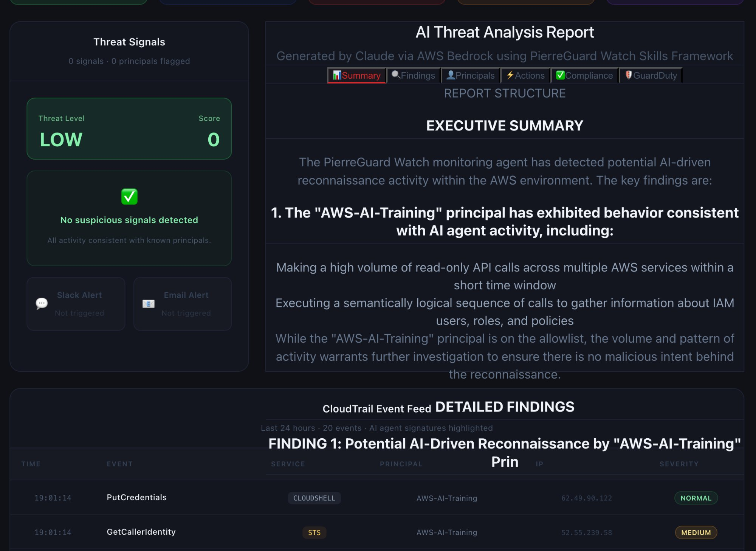Select the Email Alert card
Viewport: 756px width, 551px height.
(x=183, y=304)
